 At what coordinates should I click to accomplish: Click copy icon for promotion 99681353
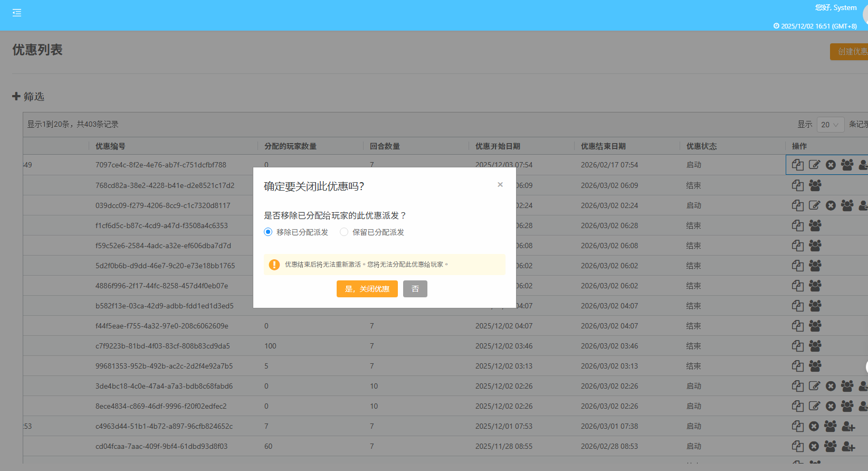pos(797,366)
